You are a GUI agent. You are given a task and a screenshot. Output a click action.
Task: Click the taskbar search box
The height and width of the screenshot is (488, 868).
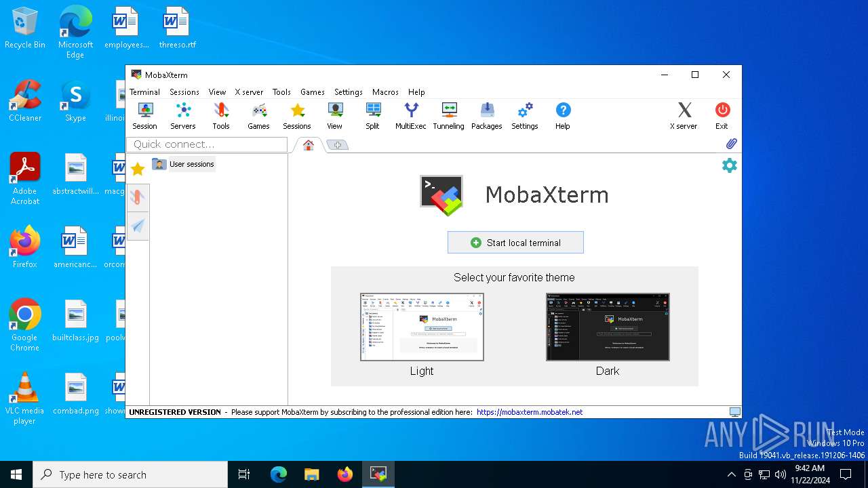[130, 474]
